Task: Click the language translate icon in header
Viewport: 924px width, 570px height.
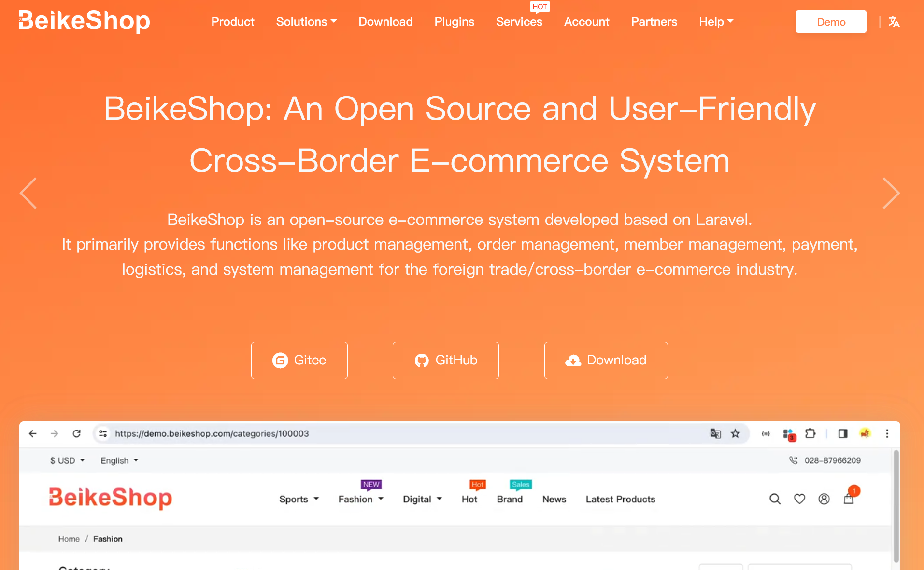Action: tap(894, 22)
